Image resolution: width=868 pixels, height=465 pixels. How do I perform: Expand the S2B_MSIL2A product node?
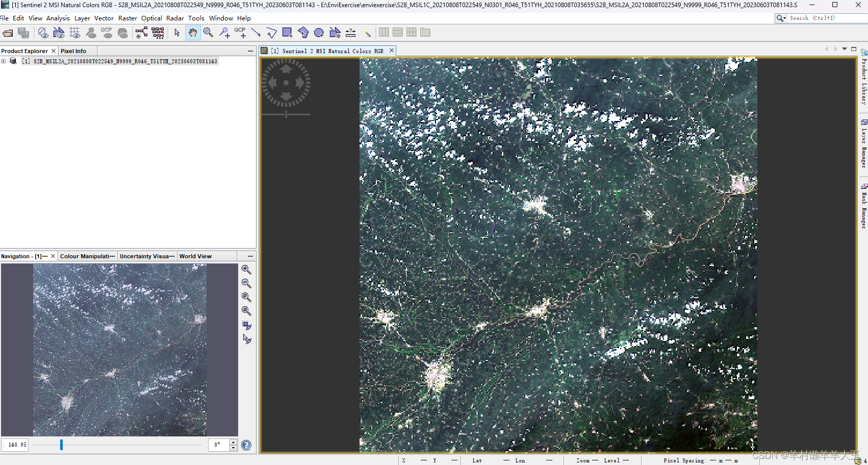pos(4,61)
